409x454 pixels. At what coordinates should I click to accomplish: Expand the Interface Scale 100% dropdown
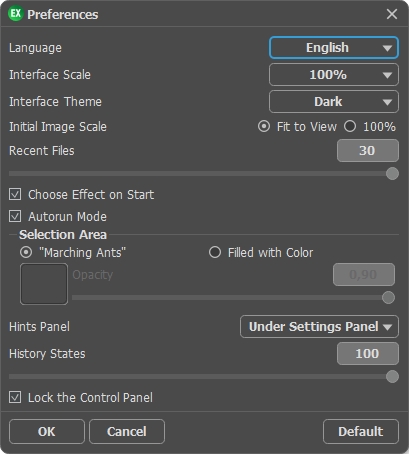point(334,75)
